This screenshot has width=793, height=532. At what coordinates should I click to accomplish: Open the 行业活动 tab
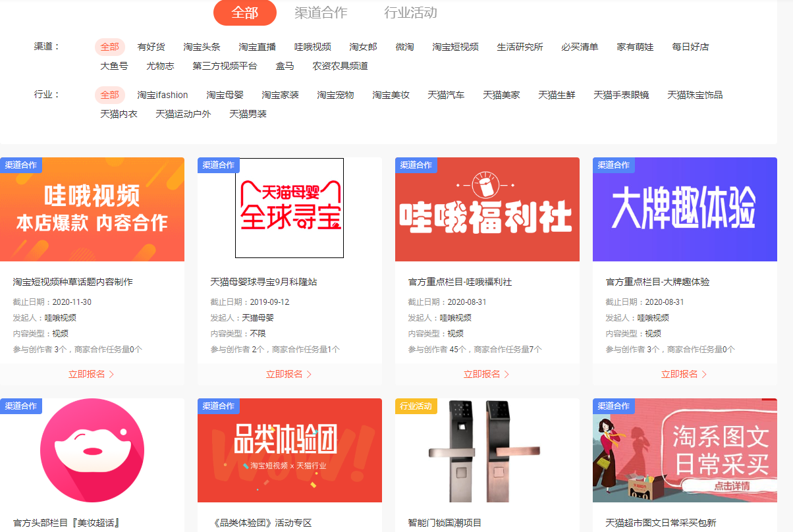[410, 13]
